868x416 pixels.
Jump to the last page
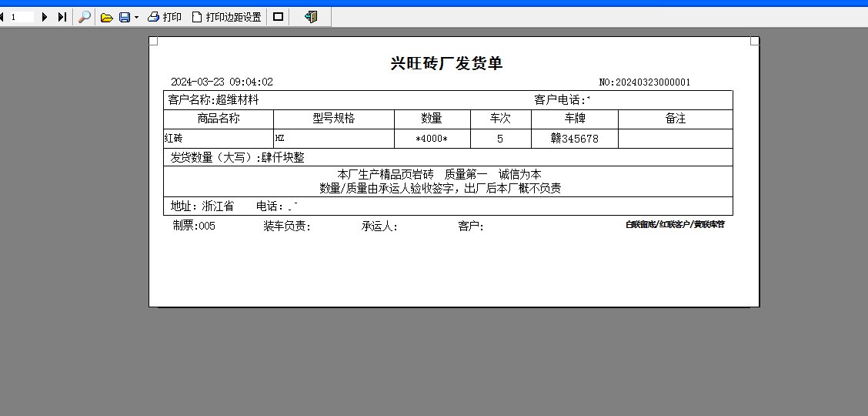click(x=62, y=17)
